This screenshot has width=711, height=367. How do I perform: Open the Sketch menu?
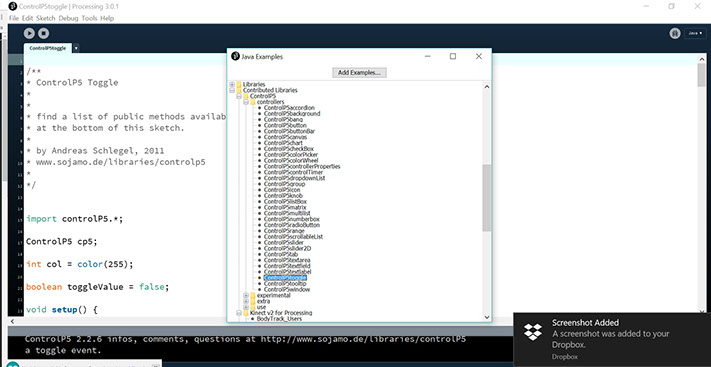tap(45, 18)
